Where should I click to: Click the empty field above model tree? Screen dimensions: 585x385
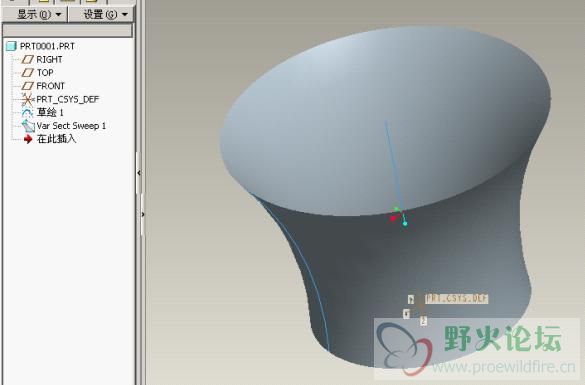click(67, 31)
